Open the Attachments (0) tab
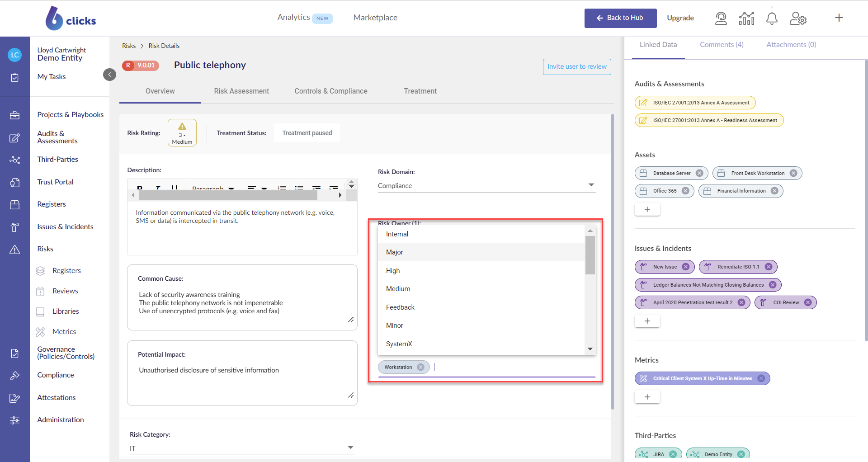This screenshot has width=868, height=462. coord(791,45)
